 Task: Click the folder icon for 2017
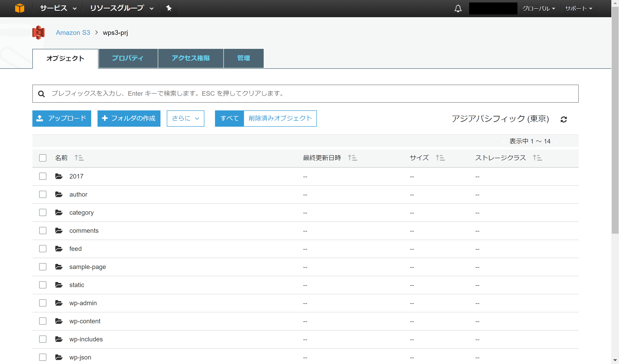click(x=59, y=176)
